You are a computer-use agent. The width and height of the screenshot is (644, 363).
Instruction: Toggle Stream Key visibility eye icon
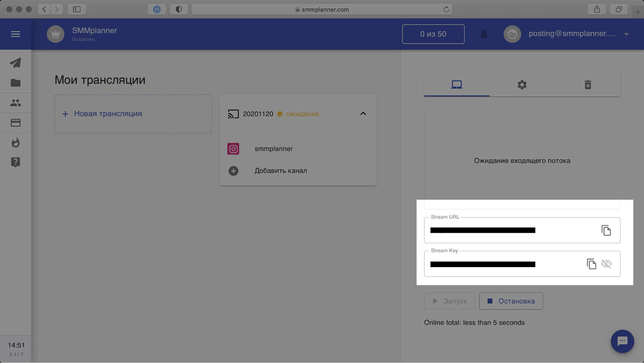coord(606,264)
